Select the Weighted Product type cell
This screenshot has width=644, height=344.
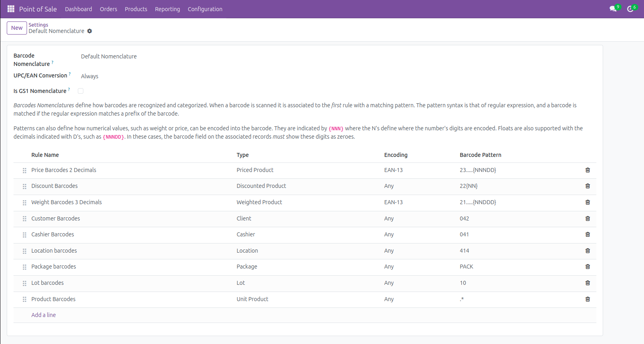coord(259,202)
